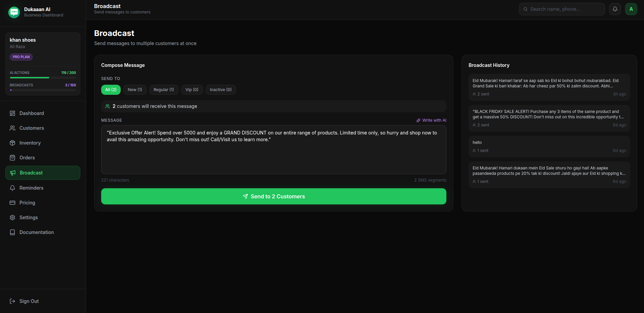Click inside the message compose box
The height and width of the screenshot is (313, 644).
point(273,150)
